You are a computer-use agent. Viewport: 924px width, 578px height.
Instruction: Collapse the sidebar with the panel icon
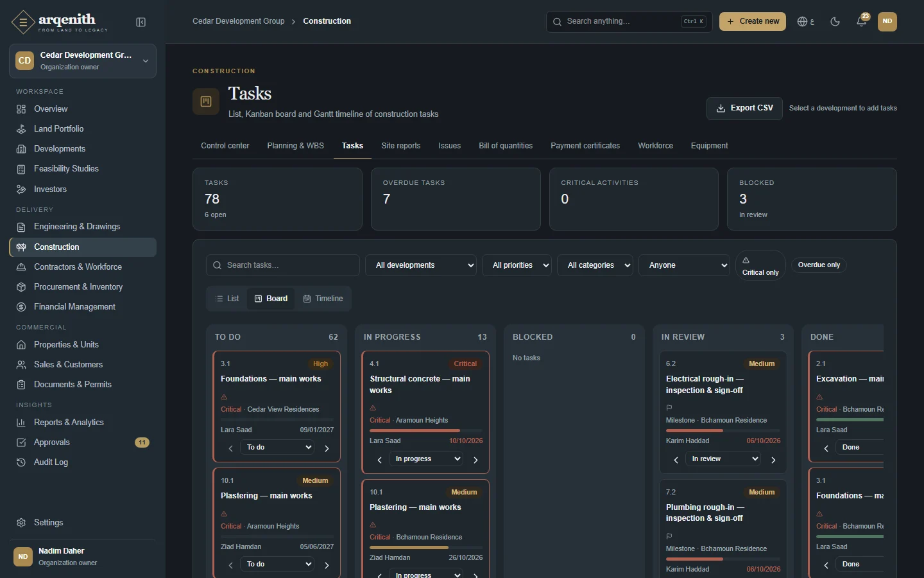(141, 22)
